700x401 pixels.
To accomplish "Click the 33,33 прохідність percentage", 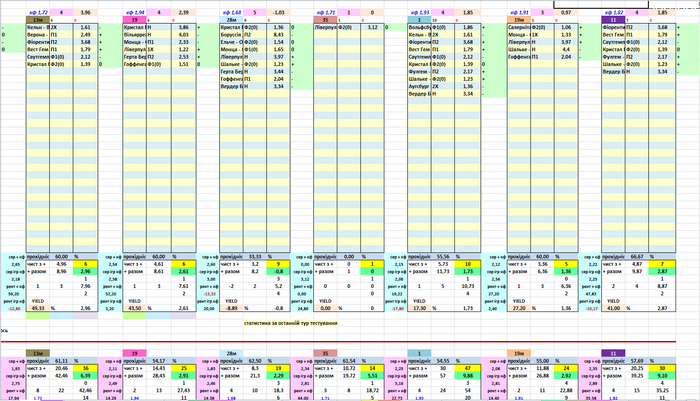I will 255,257.
